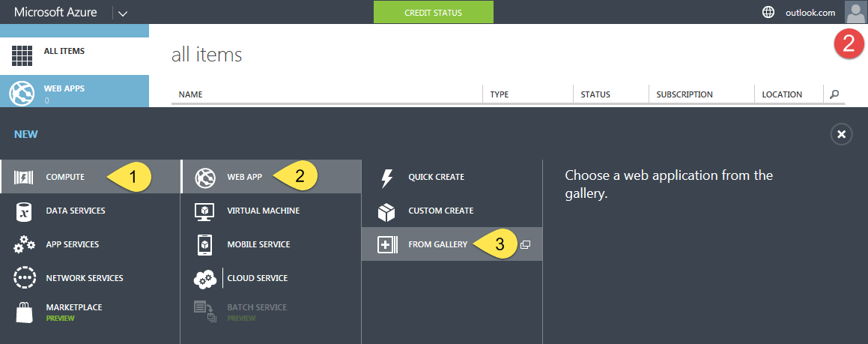
Task: Sort by the Subscription column header
Action: pos(685,94)
